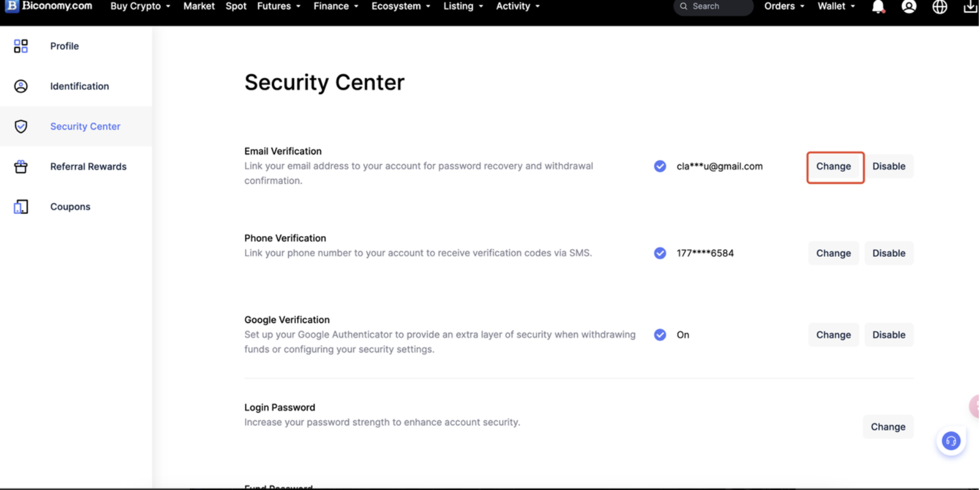Click the Referral Rewards gift icon
The width and height of the screenshot is (980, 490).
[x=21, y=167]
